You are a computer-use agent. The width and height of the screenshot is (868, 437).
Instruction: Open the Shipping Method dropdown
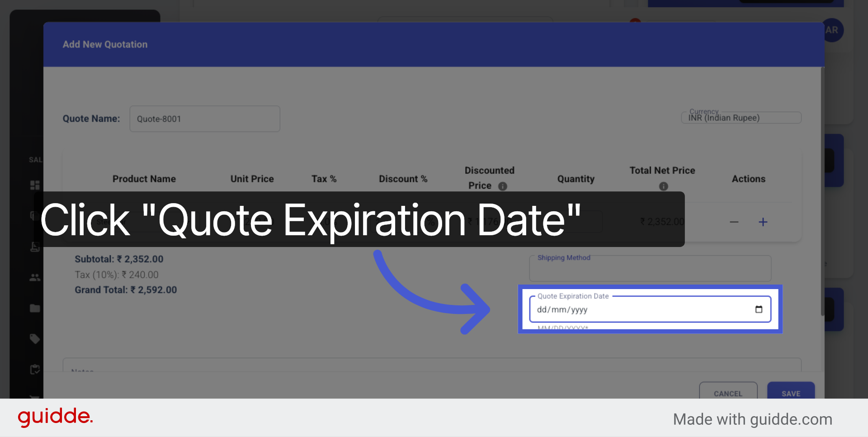tap(650, 268)
